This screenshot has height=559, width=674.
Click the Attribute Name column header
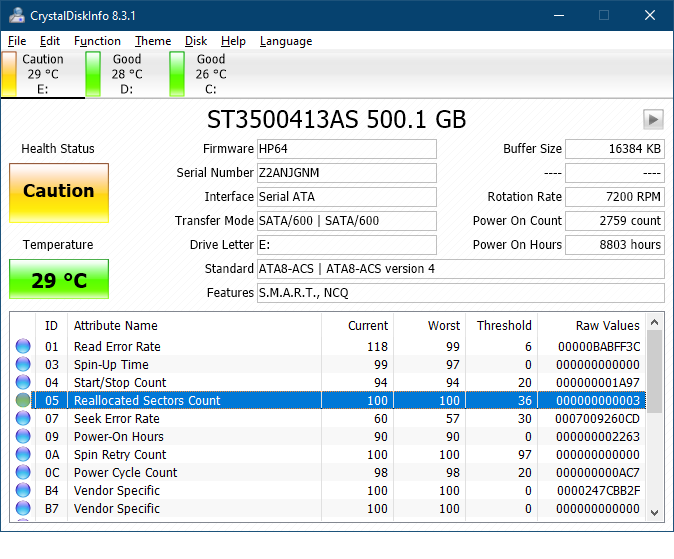(x=194, y=326)
